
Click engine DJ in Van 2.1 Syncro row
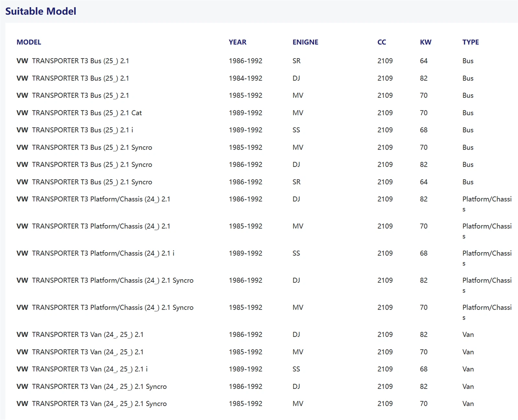[x=296, y=387]
